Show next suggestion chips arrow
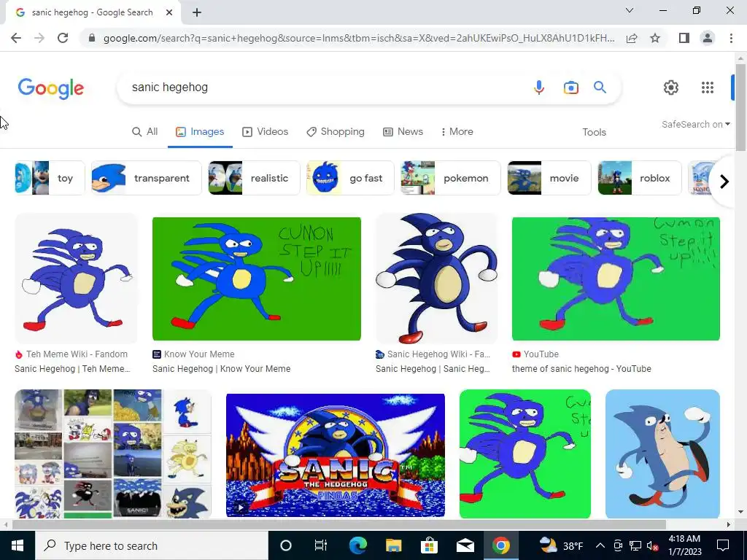This screenshot has height=560, width=747. (x=724, y=182)
